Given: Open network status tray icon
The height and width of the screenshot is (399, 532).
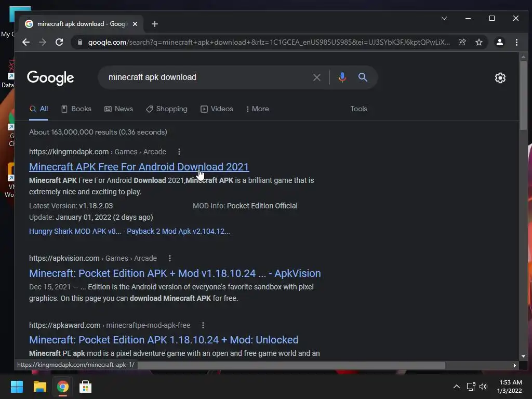Looking at the screenshot, I should [x=471, y=387].
